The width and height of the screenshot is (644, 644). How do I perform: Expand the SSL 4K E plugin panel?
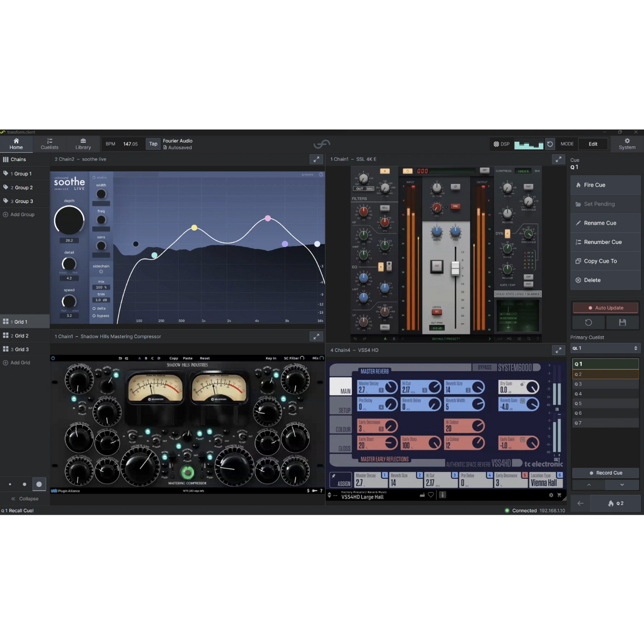559,159
